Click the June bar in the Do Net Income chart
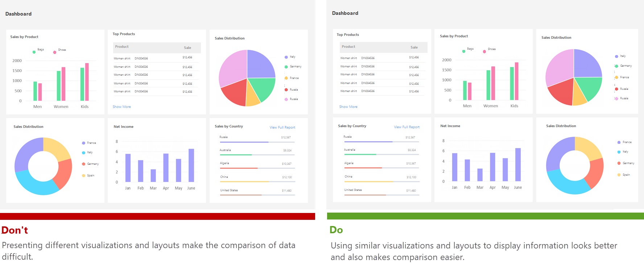Viewport: 644px width, 272px height. (x=518, y=164)
